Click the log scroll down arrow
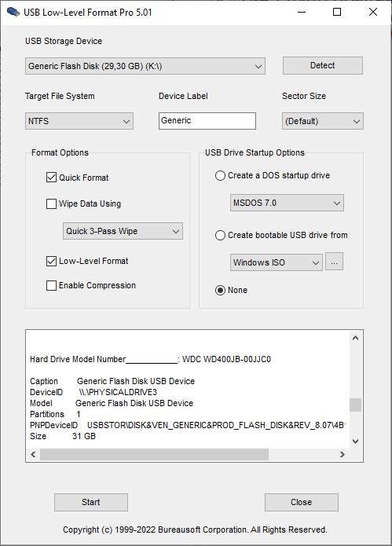 pyautogui.click(x=355, y=442)
